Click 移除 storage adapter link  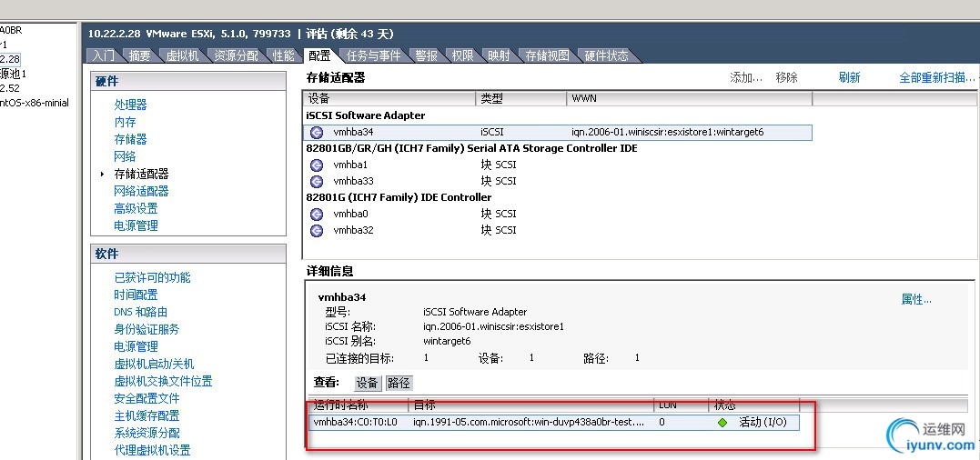pyautogui.click(x=787, y=77)
